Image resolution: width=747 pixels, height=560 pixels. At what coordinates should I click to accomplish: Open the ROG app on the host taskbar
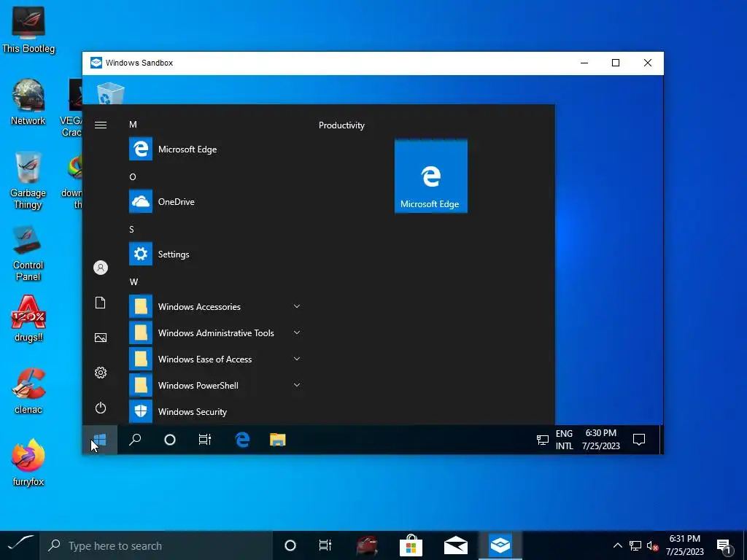point(367,545)
